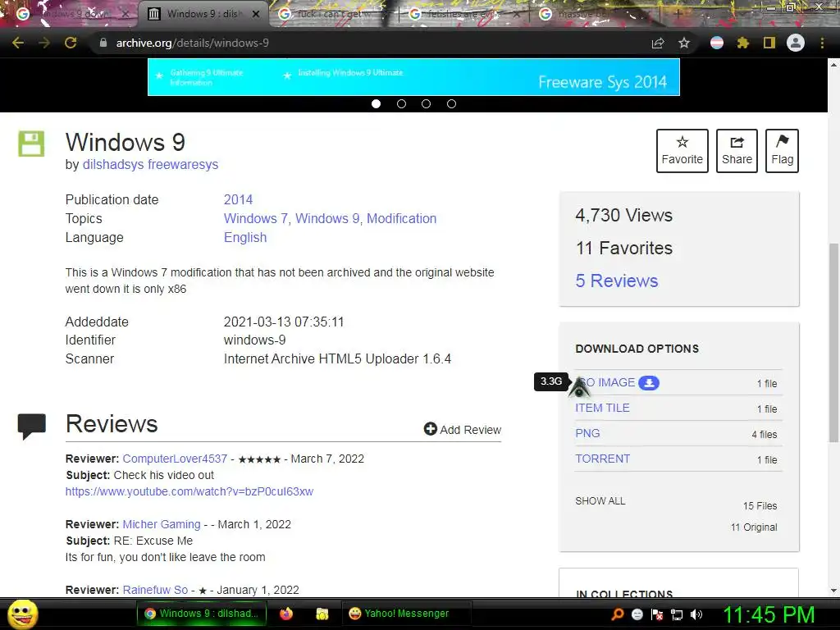Close the Windows 9 archive tab
The width and height of the screenshot is (840, 630).
[x=256, y=14]
